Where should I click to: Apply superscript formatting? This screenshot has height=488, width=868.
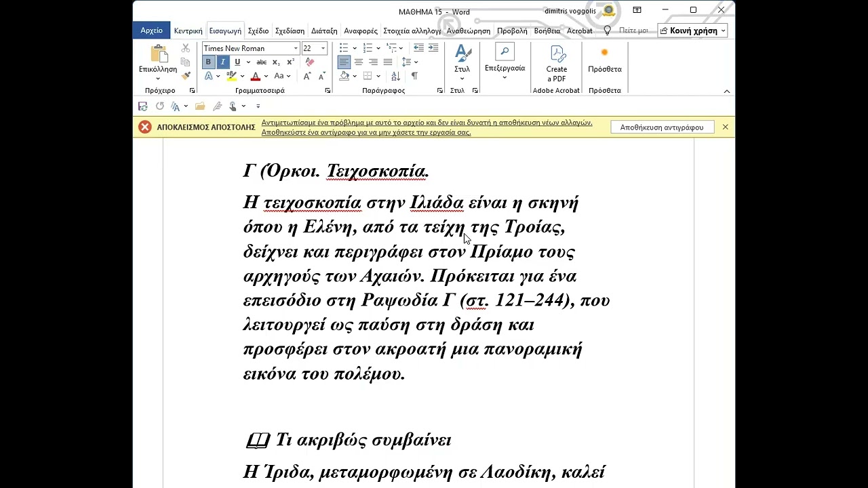(290, 62)
